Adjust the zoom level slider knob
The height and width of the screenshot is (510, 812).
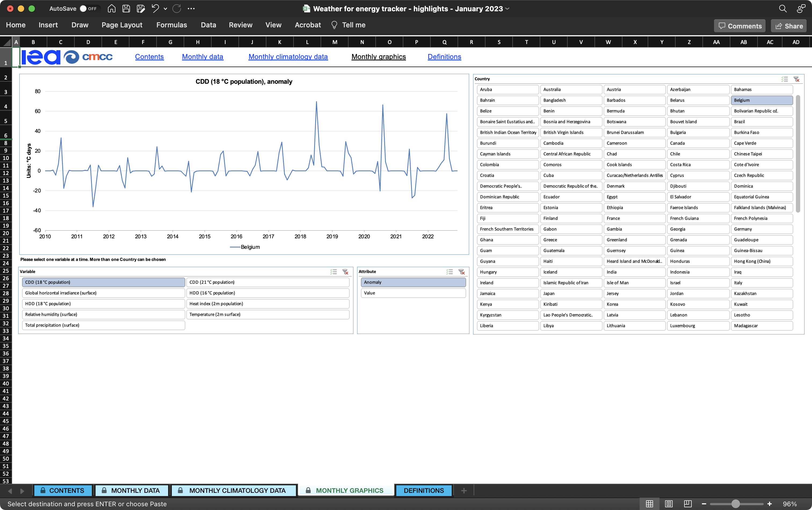(735, 504)
